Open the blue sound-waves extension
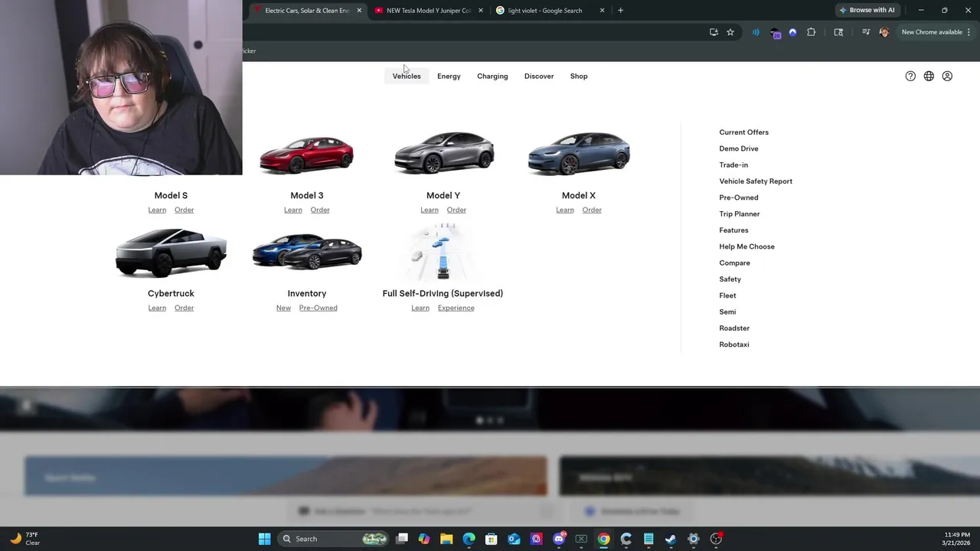This screenshot has width=980, height=551. click(x=756, y=32)
